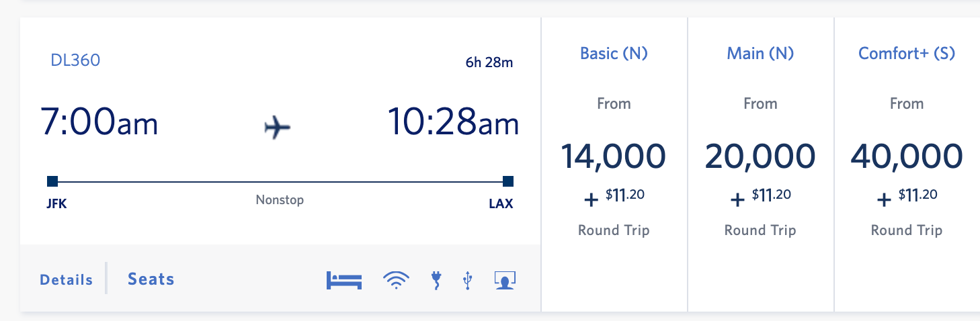Click the Basic (N) fare header
Viewport: 980px width, 321px height.
[x=614, y=54]
